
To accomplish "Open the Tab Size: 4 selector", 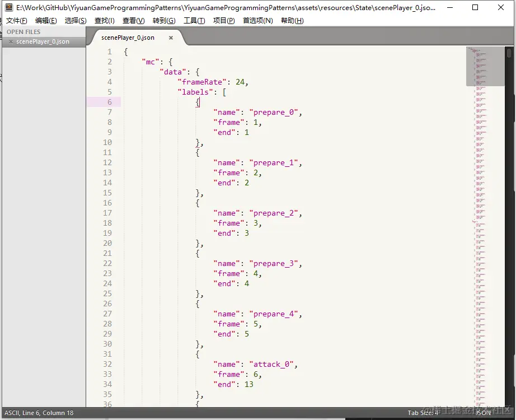I will point(423,412).
